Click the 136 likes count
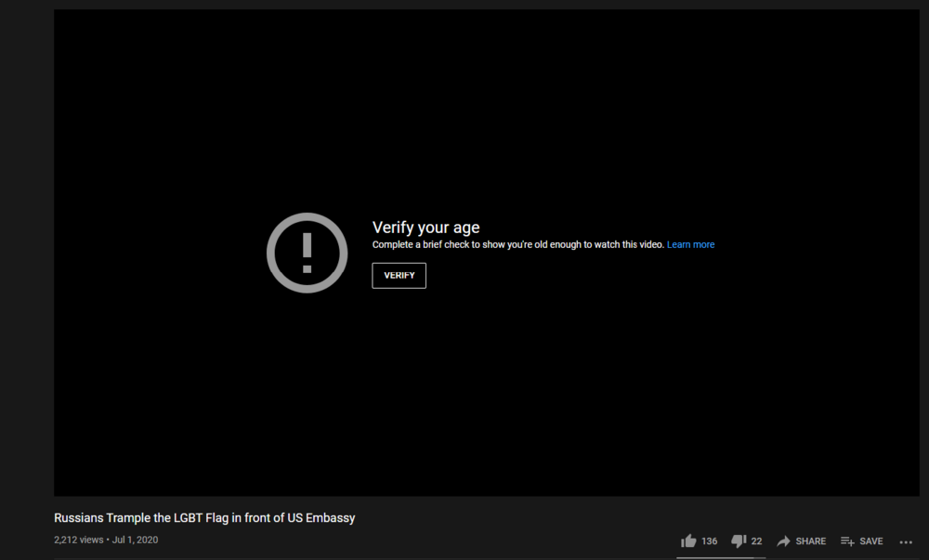The width and height of the screenshot is (929, 560). tap(709, 541)
